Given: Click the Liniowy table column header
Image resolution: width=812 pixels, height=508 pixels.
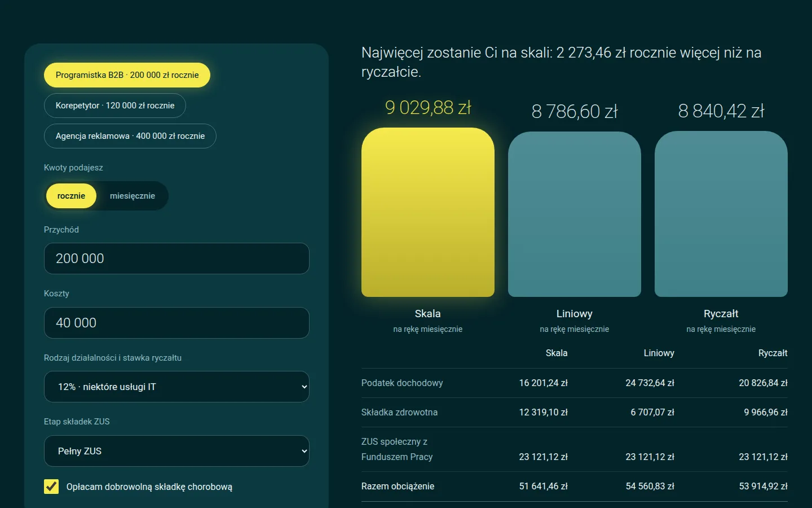Looking at the screenshot, I should (x=659, y=353).
